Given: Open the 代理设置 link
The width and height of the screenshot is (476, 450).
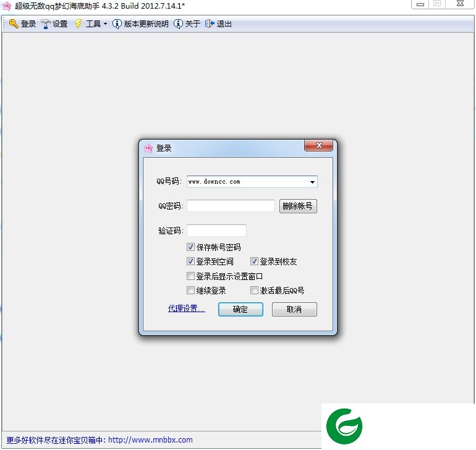Looking at the screenshot, I should 187,308.
